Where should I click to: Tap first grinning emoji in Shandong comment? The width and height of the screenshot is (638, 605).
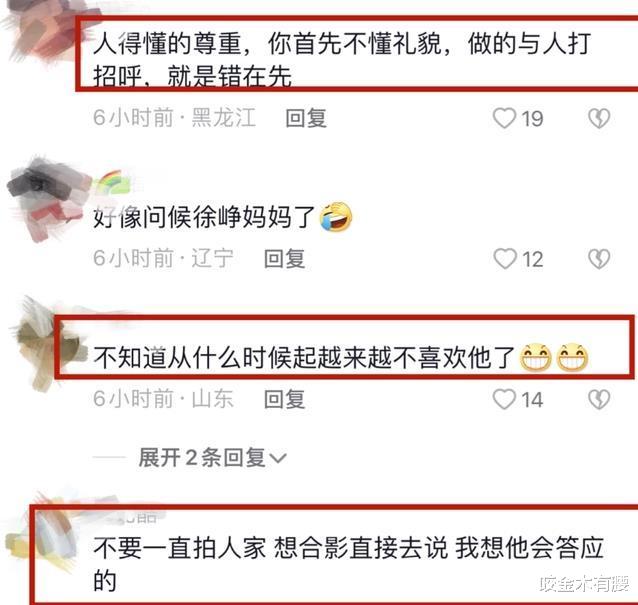(x=536, y=358)
